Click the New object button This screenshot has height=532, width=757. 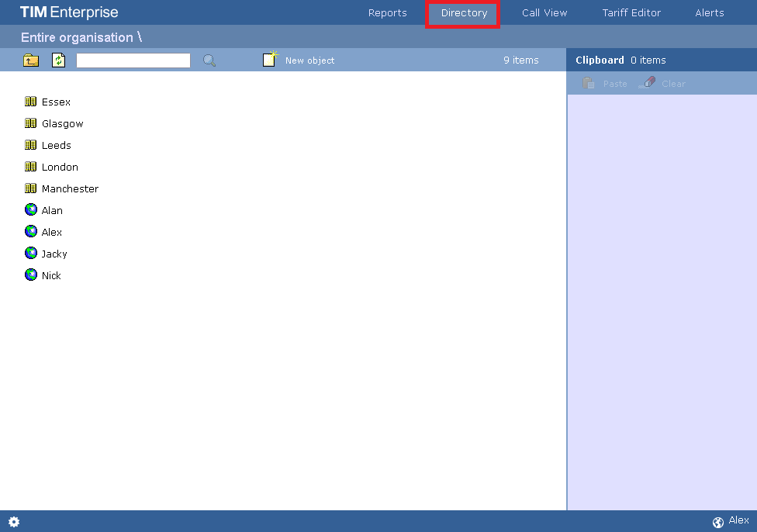(309, 60)
